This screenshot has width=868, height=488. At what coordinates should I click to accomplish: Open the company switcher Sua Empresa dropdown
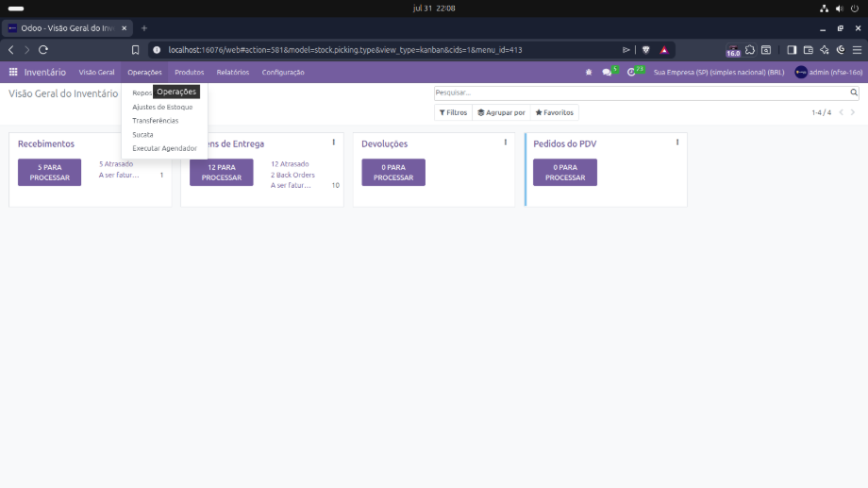719,72
